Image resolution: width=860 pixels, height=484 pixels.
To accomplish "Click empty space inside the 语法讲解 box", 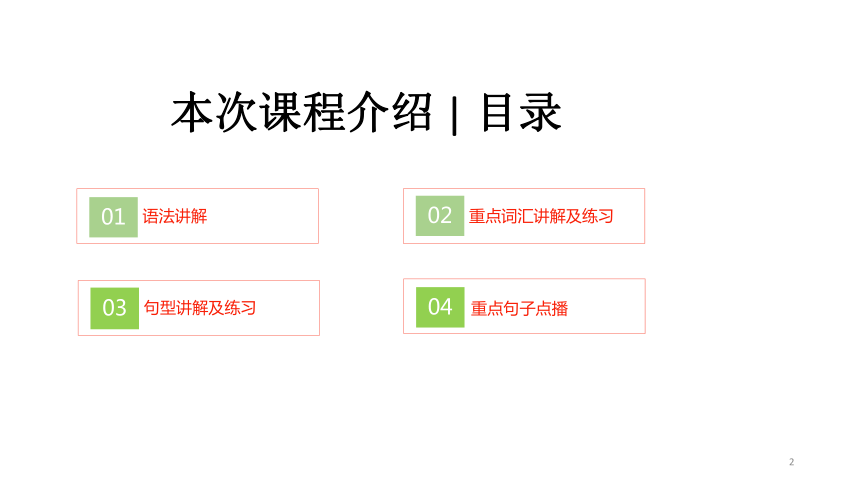I will click(x=263, y=216).
